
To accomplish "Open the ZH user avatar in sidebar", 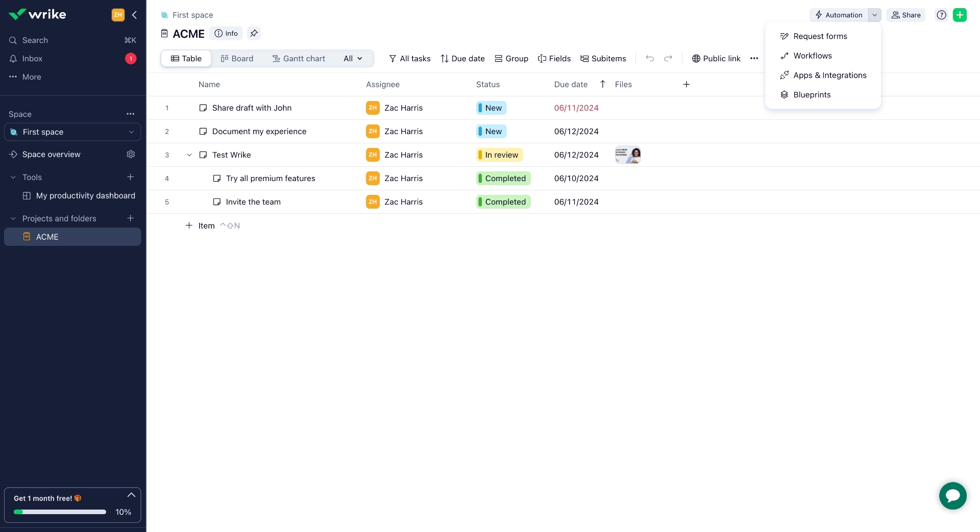I will coord(118,15).
